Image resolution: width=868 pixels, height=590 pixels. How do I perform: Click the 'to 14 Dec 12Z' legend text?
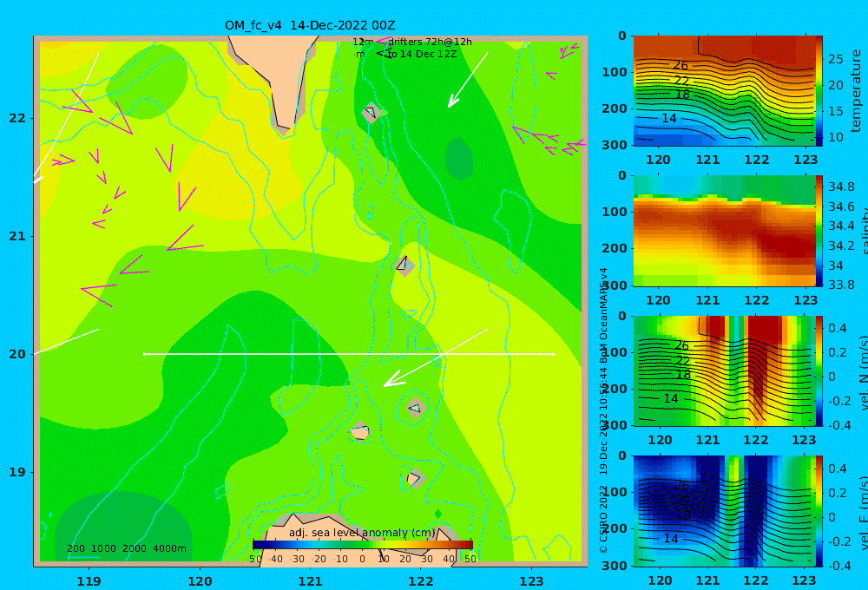pos(422,55)
